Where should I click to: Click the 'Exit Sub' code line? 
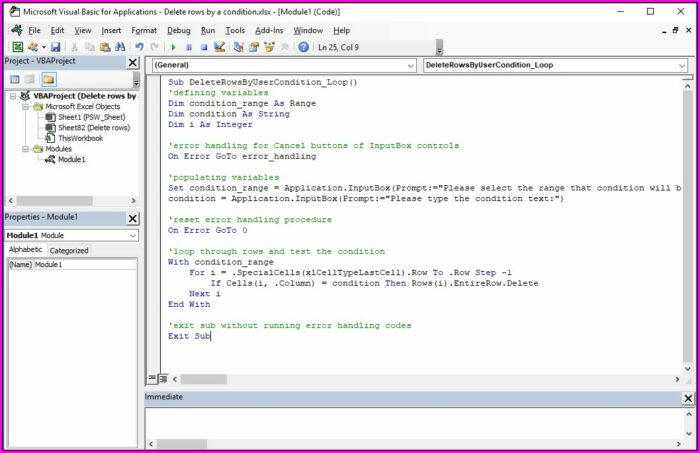pyautogui.click(x=189, y=336)
